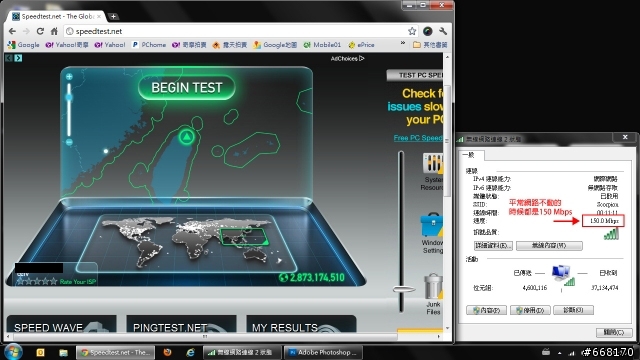Image resolution: width=640 pixels, height=360 pixels.
Task: Open the 露天拍賣 bookmark
Action: 230,45
